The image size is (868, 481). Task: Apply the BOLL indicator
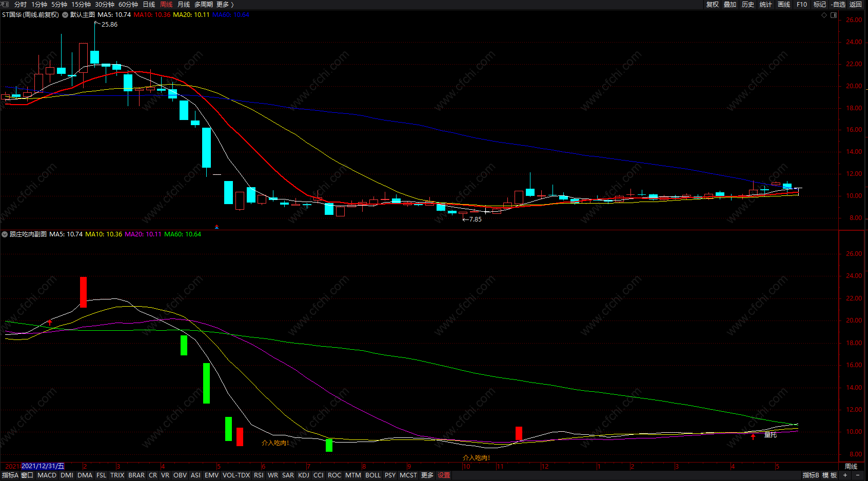click(x=373, y=475)
